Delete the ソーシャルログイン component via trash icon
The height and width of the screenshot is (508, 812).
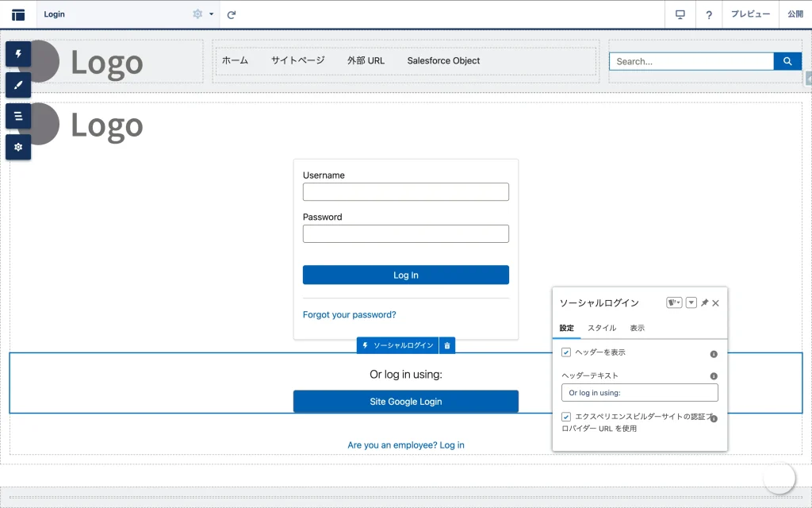click(447, 345)
